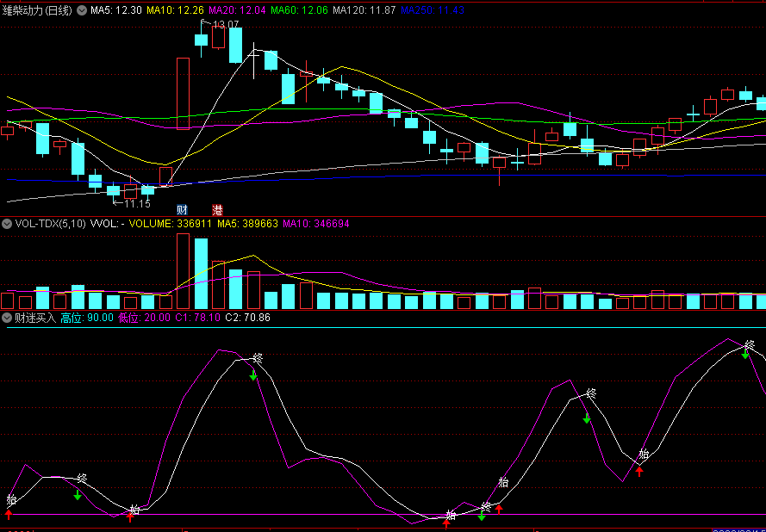Click the MA5: 12.30 label in the price panel
The height and width of the screenshot is (532, 766).
click(x=116, y=10)
